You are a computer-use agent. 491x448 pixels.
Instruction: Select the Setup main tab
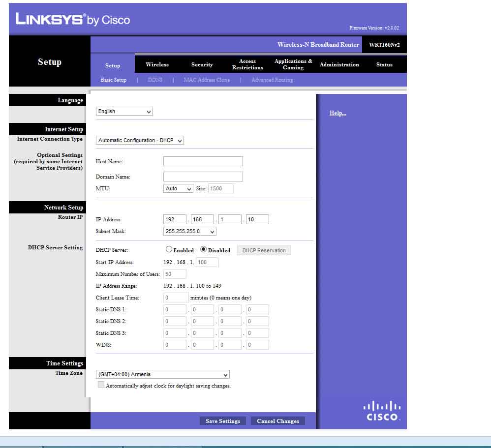click(x=112, y=65)
